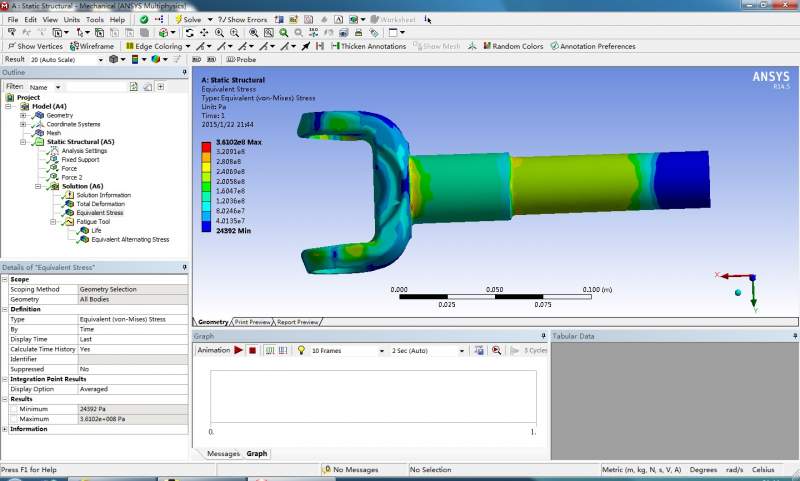
Task: Collapse the Fatigue Tool node
Action: (x=53, y=222)
